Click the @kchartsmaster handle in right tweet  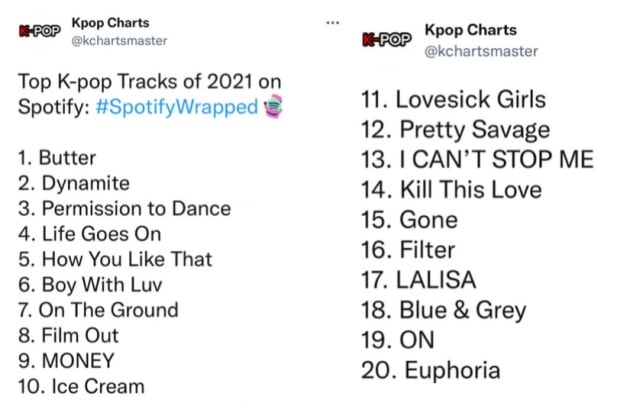[x=482, y=50]
